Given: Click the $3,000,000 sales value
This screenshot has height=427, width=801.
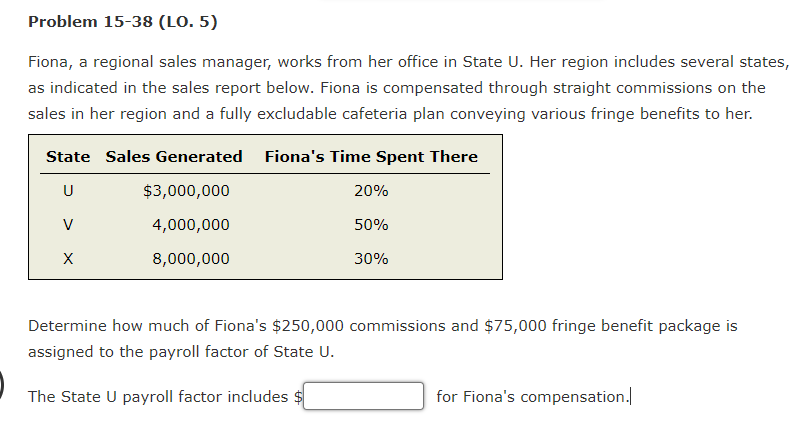Looking at the screenshot, I should pos(187,191).
